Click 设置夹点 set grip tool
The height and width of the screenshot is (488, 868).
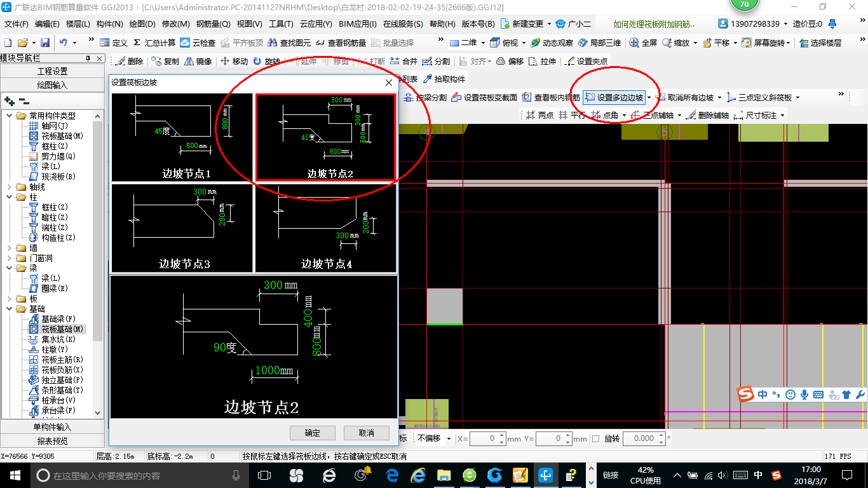586,62
